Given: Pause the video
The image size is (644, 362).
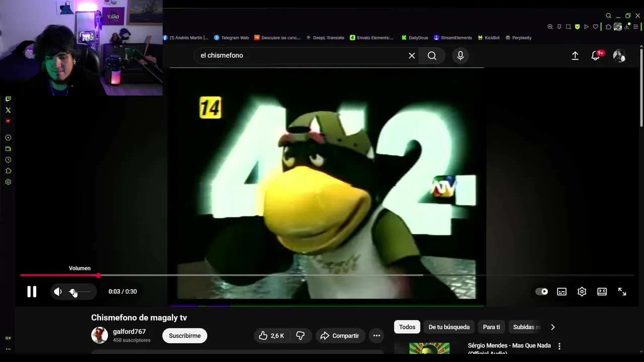Looking at the screenshot, I should click(32, 292).
